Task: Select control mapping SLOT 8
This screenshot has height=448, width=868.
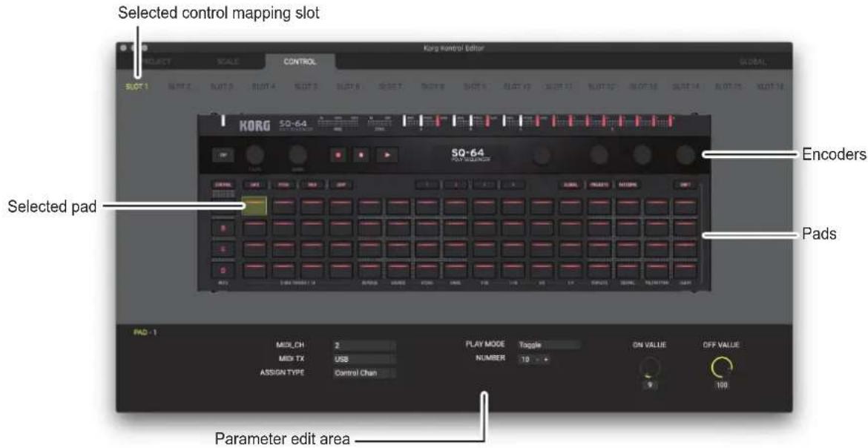Action: 433,87
